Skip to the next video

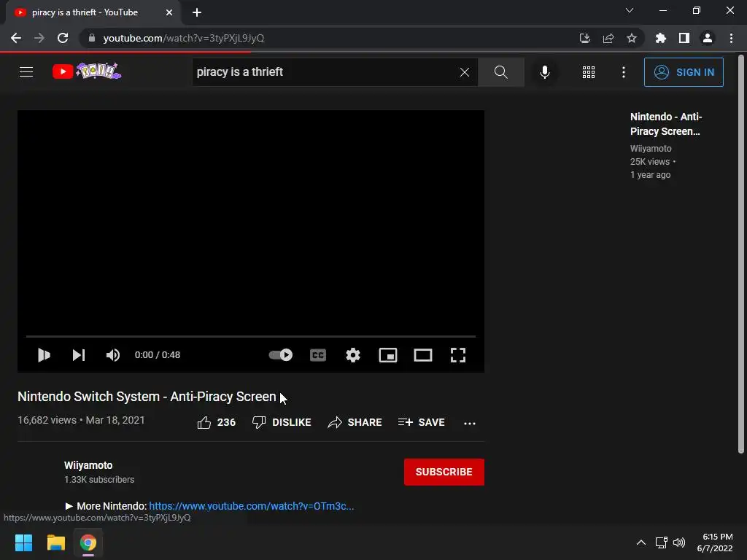pyautogui.click(x=79, y=355)
